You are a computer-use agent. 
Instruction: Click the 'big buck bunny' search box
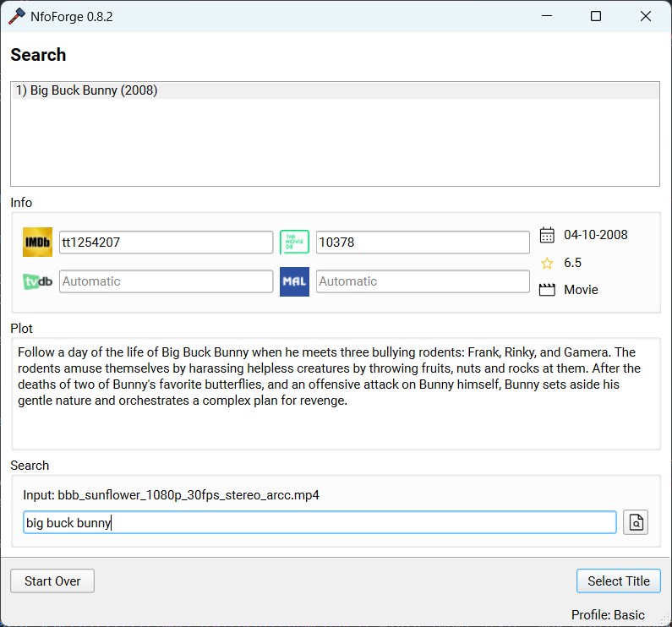(320, 522)
